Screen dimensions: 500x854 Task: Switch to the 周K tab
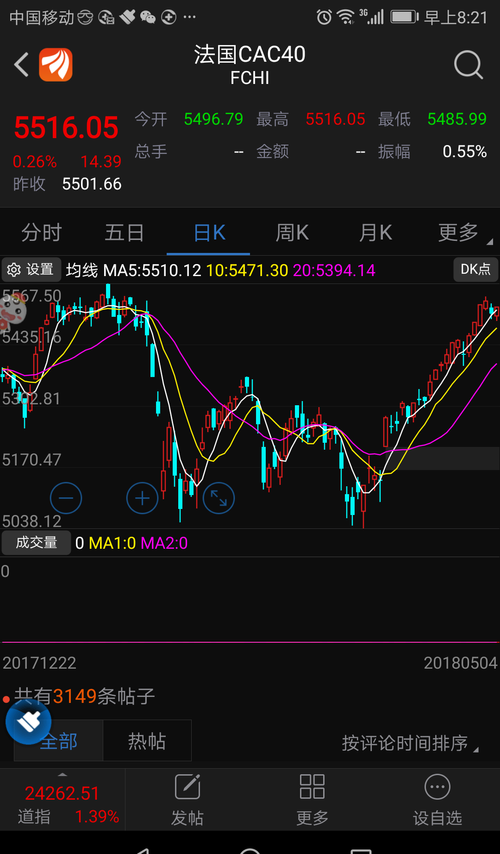tap(292, 233)
